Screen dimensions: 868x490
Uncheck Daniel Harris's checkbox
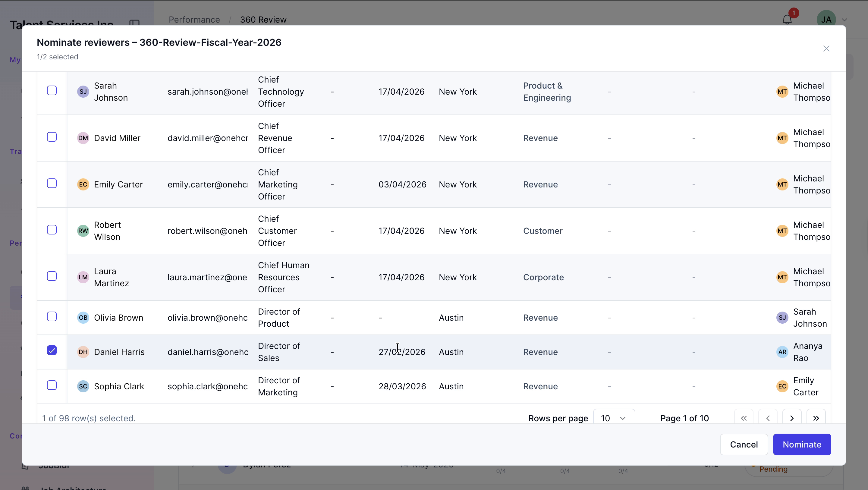pos(52,350)
